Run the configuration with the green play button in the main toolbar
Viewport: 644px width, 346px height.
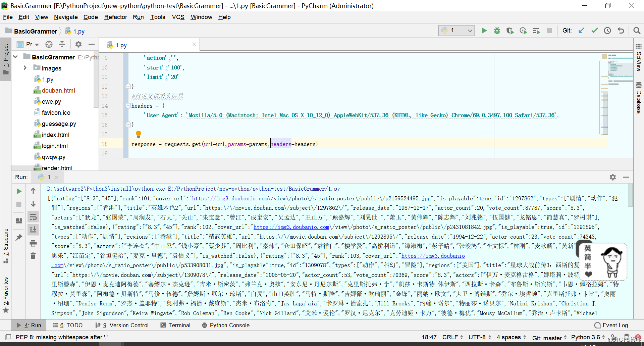click(x=484, y=31)
